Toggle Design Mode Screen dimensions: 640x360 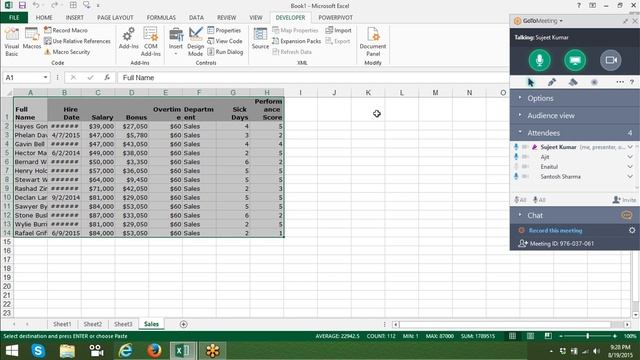(x=196, y=42)
